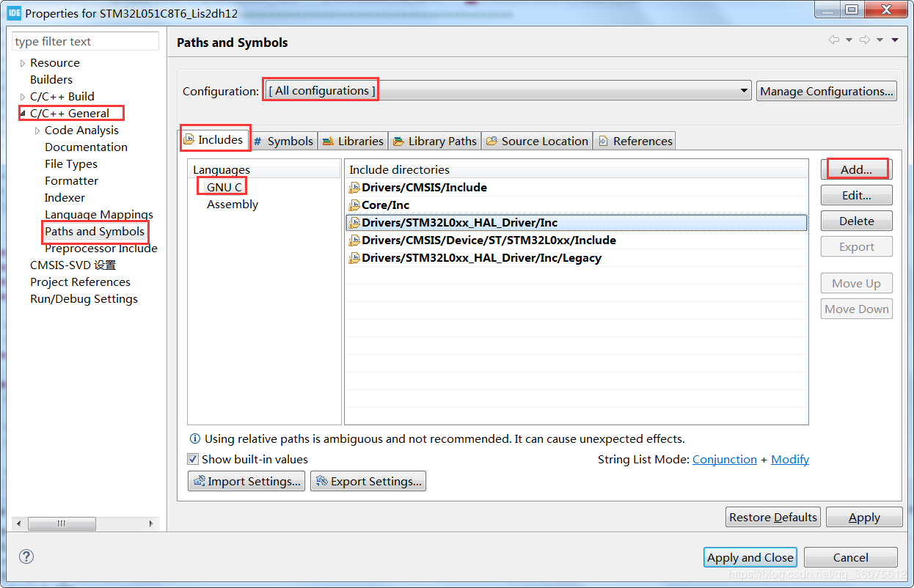This screenshot has height=588, width=914.
Task: Select the Drivers/STM32L0xx_HAL_Driver/Inc directory row
Action: tap(577, 223)
